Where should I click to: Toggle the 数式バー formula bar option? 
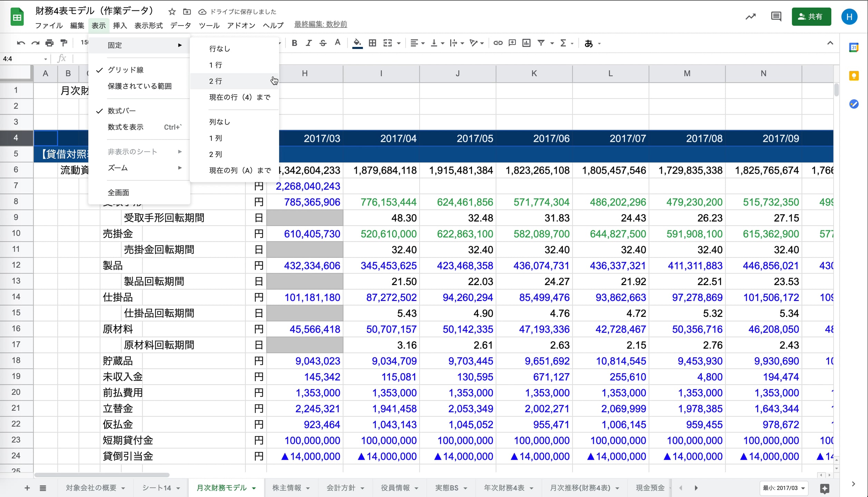click(122, 111)
